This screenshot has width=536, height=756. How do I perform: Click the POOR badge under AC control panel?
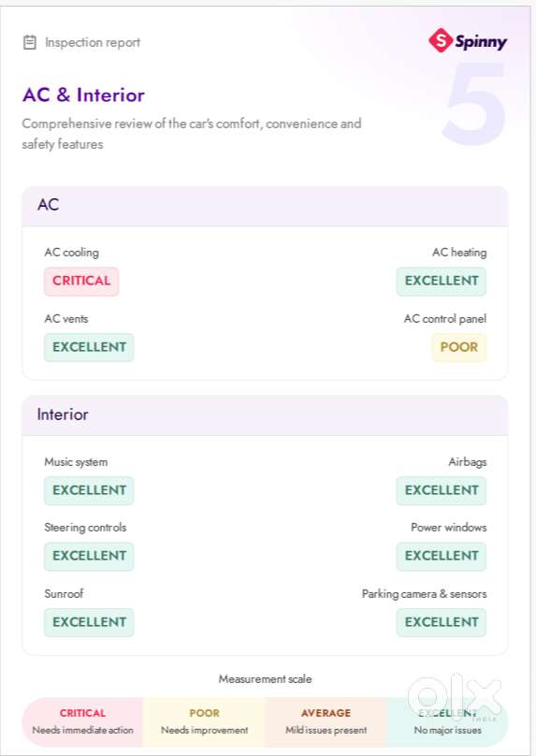(459, 347)
